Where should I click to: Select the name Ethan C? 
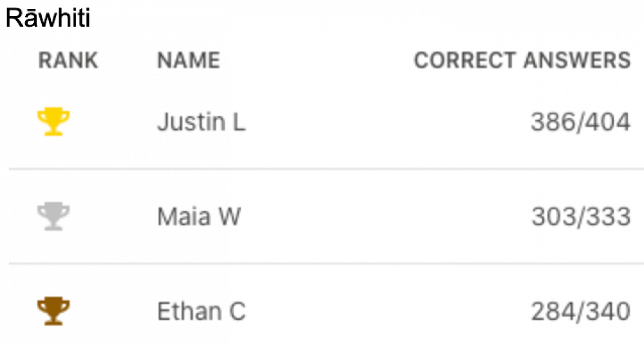tap(201, 311)
